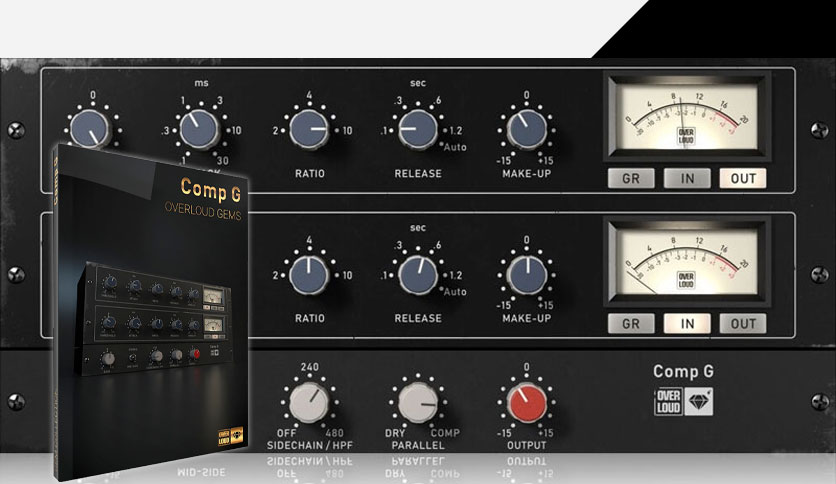Click the top-row RELEASE knob
Screen dimensions: 836x484
(418, 130)
